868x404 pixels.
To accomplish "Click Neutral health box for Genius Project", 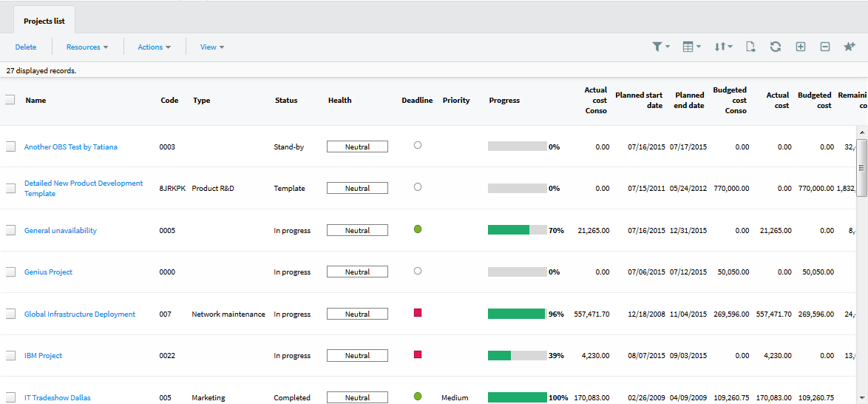I will tap(357, 272).
